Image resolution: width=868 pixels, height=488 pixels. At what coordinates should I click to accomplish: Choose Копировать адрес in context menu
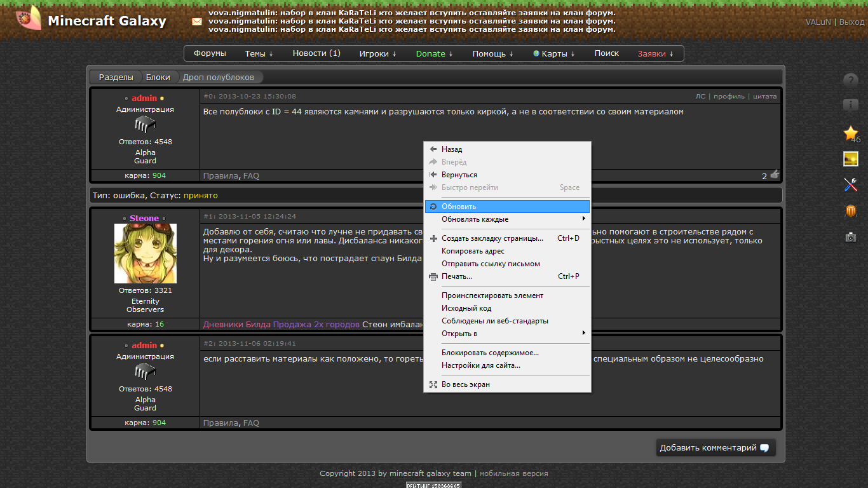tap(507, 251)
